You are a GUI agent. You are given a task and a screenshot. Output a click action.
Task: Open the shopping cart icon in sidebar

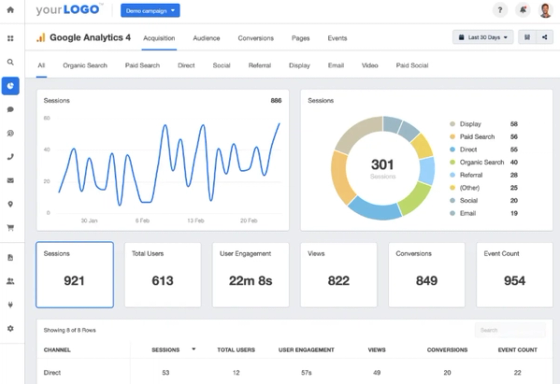click(10, 228)
